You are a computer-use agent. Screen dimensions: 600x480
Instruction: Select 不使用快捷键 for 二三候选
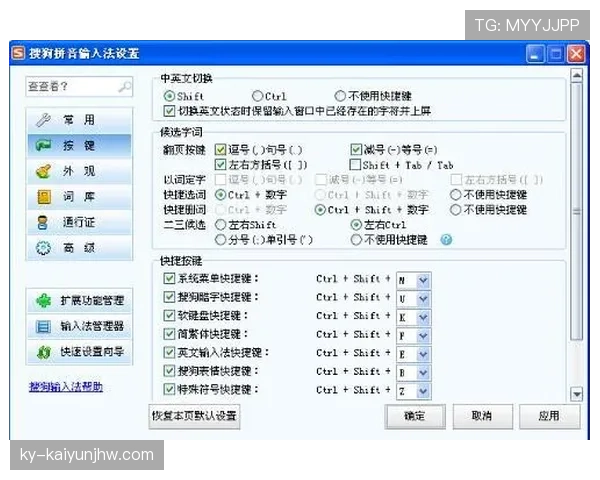[356, 240]
